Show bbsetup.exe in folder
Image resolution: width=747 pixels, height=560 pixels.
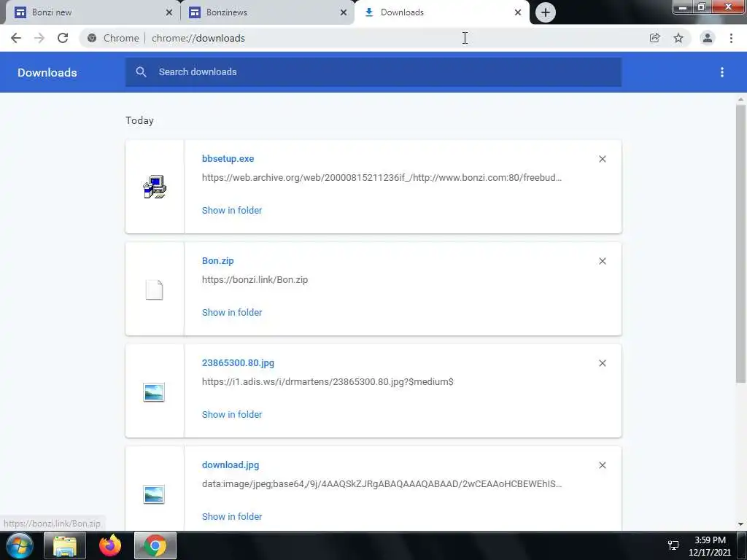pos(232,211)
